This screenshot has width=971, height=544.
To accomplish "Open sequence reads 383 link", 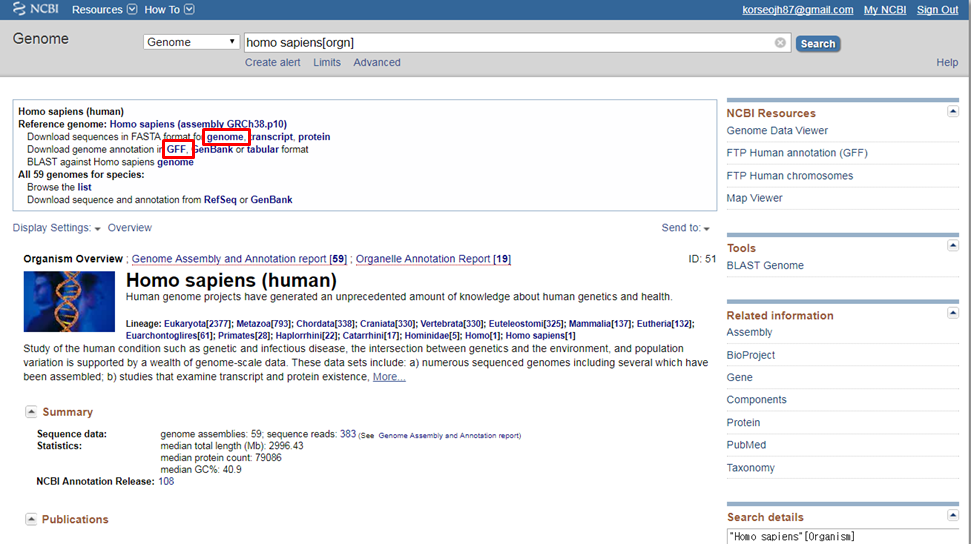I will pyautogui.click(x=348, y=434).
